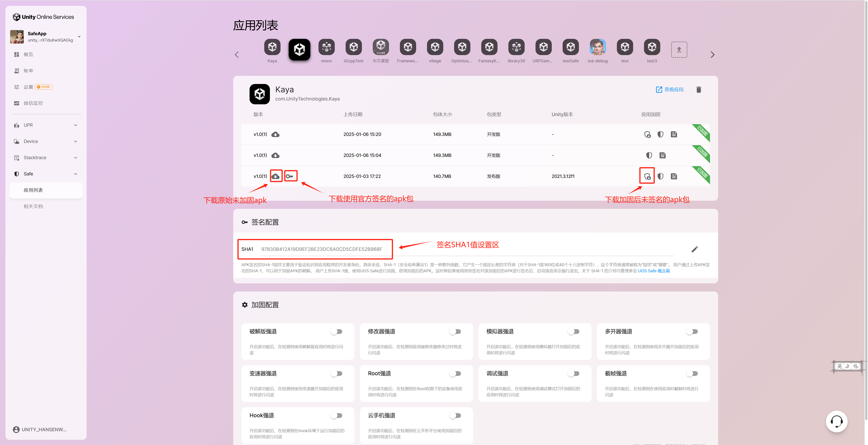Open the SafeApp project dropdown
Screen dimensions: 868x445
[79, 37]
